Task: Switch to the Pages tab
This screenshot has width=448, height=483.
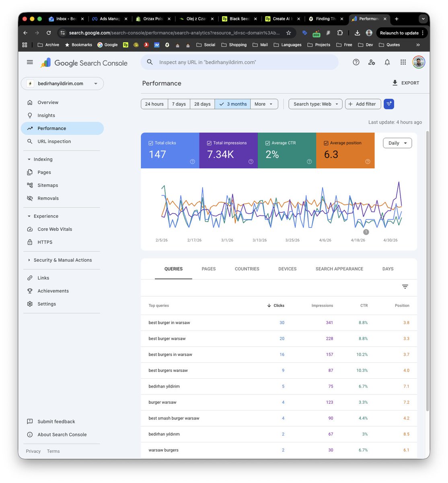Action: (209, 269)
